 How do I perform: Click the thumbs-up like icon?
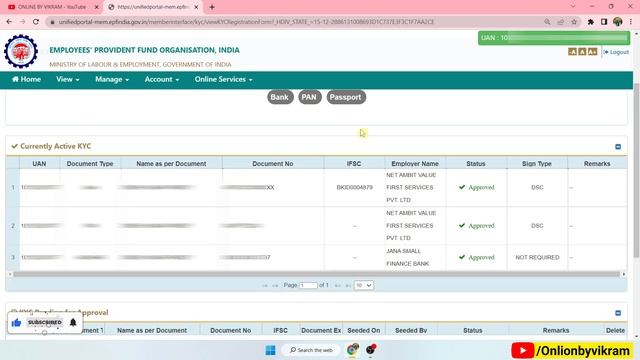tap(16, 323)
